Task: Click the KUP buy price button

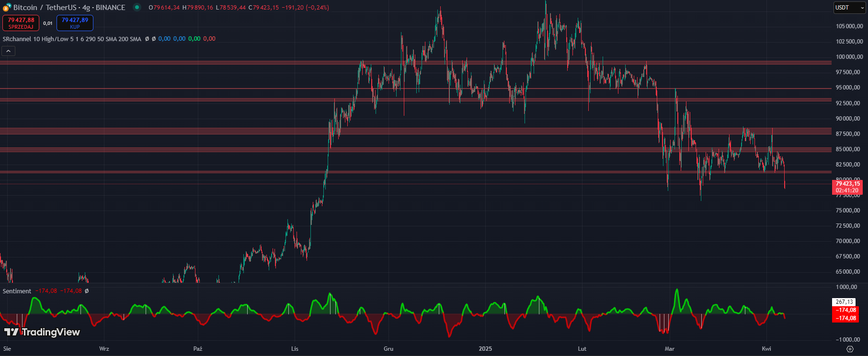Action: [x=75, y=23]
